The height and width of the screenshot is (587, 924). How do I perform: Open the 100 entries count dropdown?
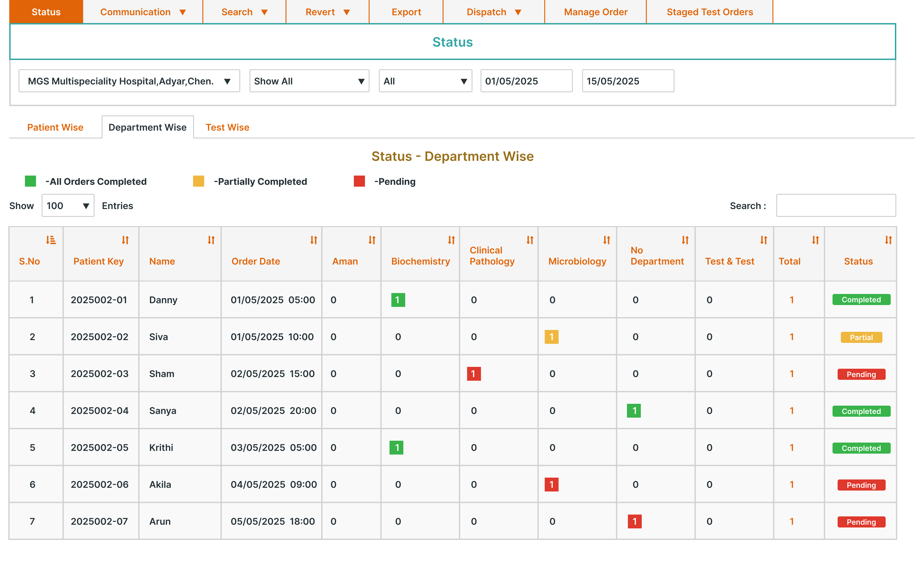(68, 206)
